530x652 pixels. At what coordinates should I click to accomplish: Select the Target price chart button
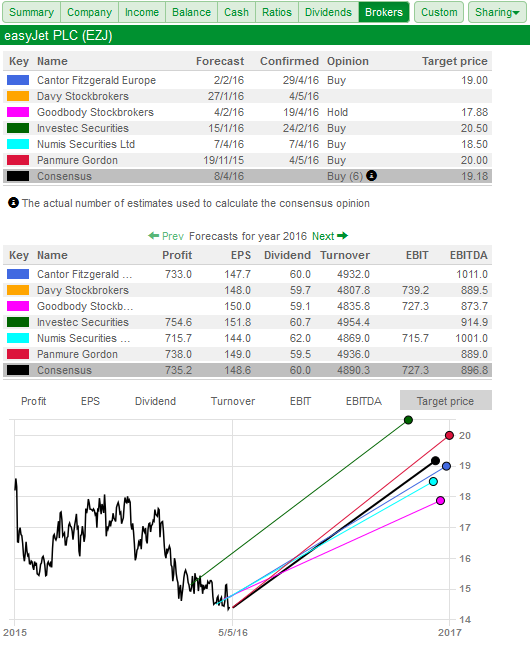446,400
